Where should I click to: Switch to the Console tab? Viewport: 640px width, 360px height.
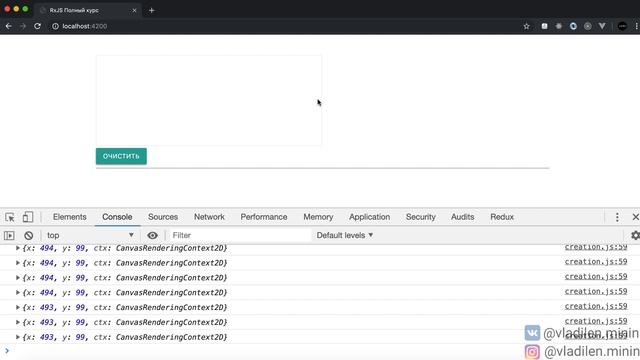pyautogui.click(x=117, y=217)
